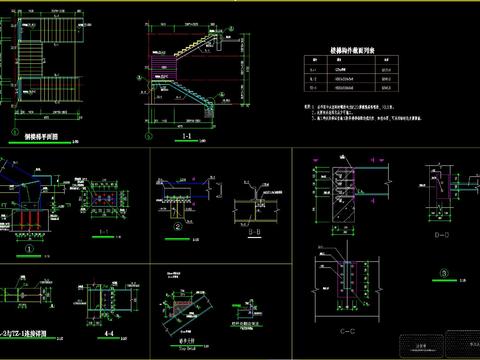Select the component section table title

[x=352, y=50]
